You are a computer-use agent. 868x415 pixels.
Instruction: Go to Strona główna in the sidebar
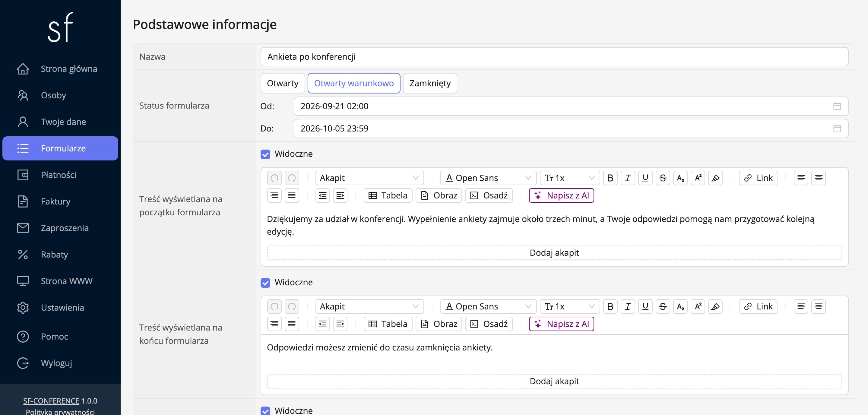tap(60, 69)
